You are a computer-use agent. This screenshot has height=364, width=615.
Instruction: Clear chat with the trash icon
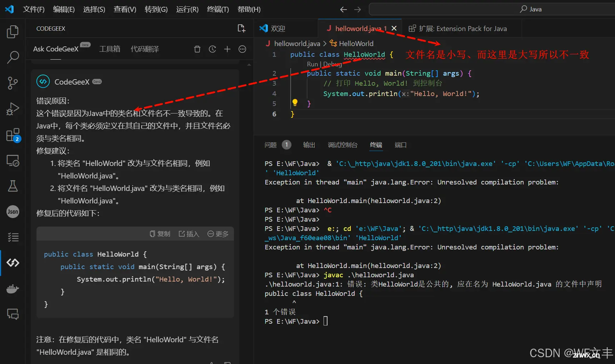[197, 49]
